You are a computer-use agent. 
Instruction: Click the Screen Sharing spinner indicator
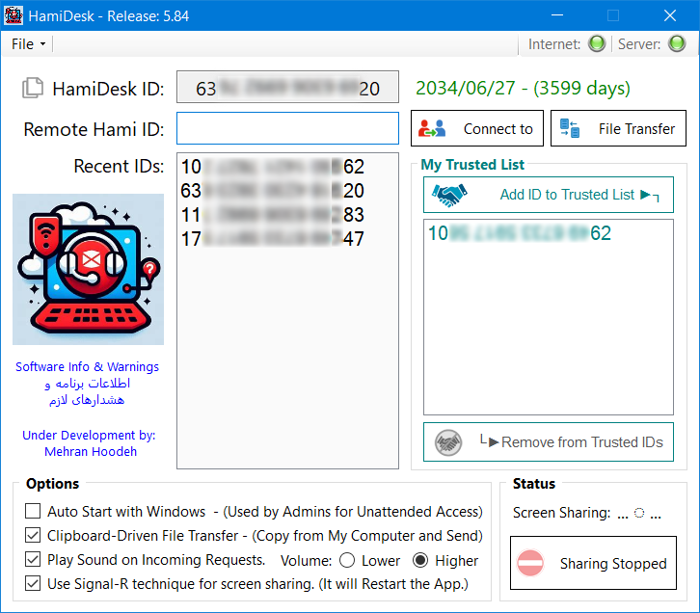tap(639, 513)
